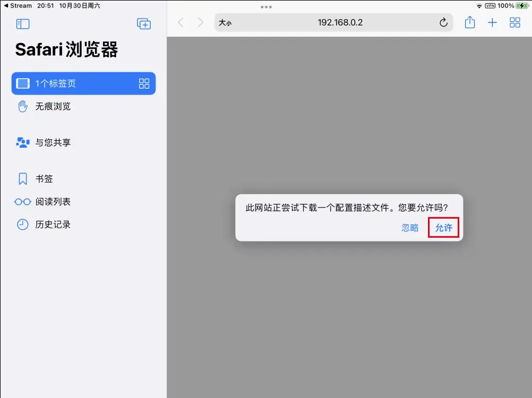Ignore the configuration profile download

click(x=410, y=227)
